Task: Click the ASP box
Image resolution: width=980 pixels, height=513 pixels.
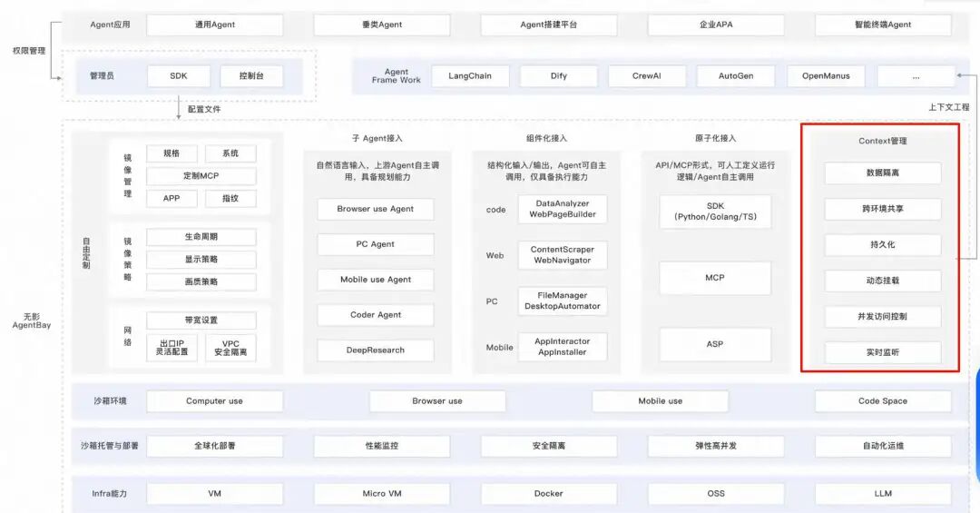Action: tap(715, 345)
